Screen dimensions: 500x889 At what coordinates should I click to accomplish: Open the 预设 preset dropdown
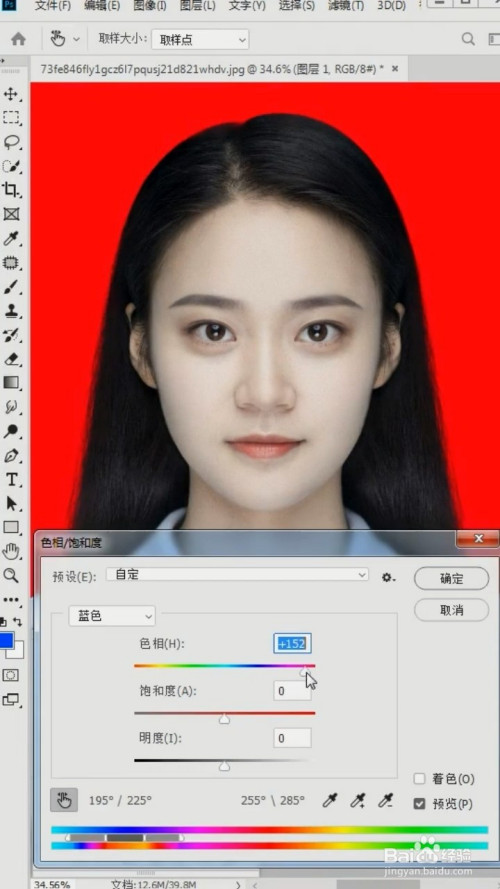coord(238,574)
